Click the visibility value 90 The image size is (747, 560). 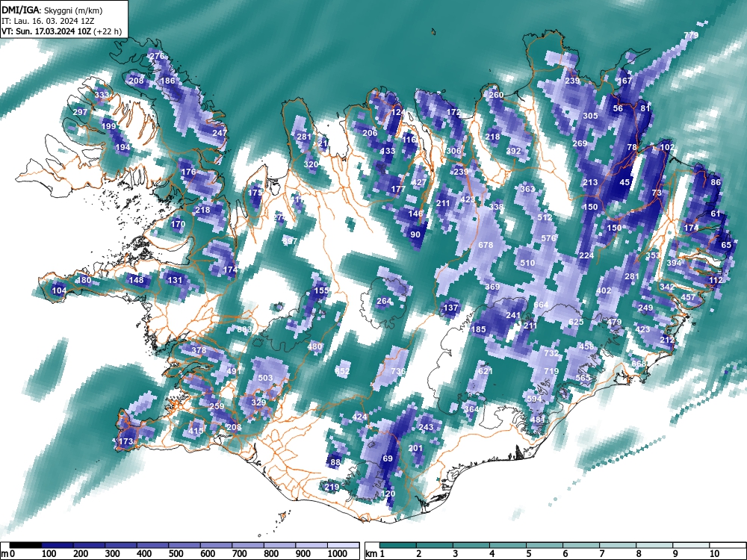pos(415,234)
